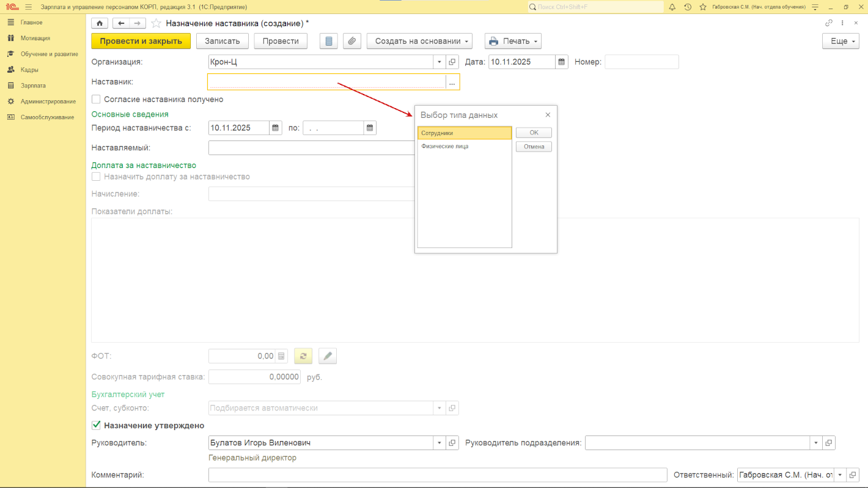Go to Кадры section in sidebar
This screenshot has width=868, height=488.
point(29,70)
